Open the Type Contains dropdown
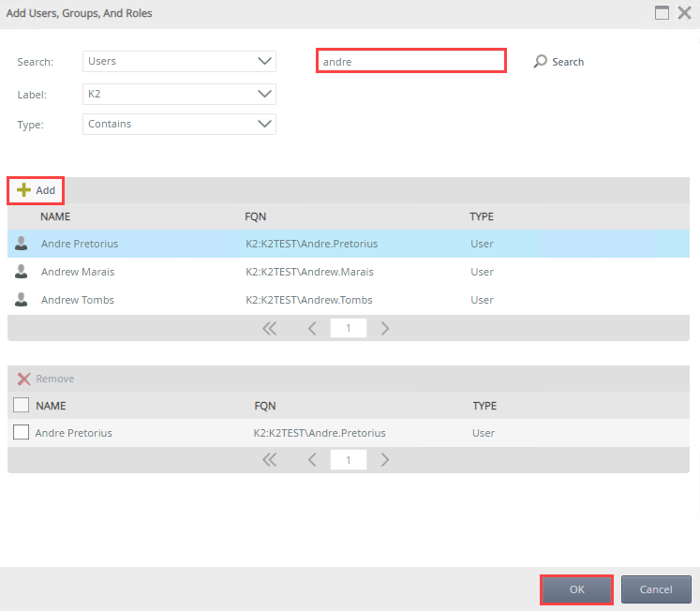The height and width of the screenshot is (611, 700). tap(179, 124)
